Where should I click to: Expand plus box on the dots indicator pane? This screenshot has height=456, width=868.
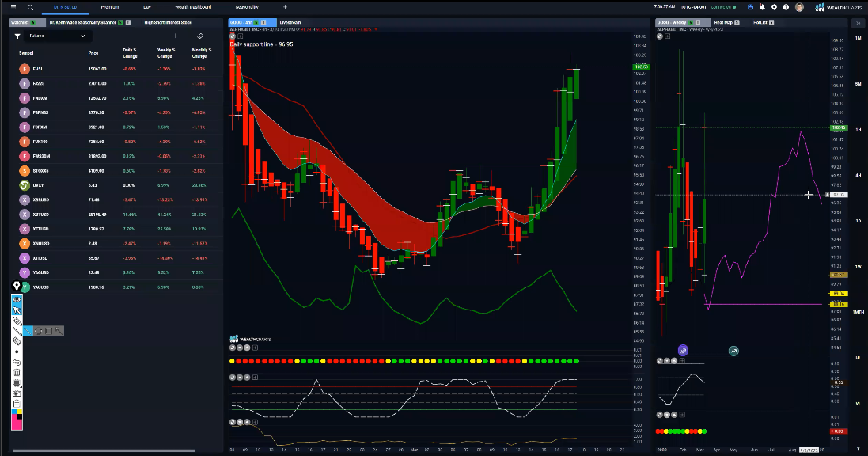[x=256, y=348]
